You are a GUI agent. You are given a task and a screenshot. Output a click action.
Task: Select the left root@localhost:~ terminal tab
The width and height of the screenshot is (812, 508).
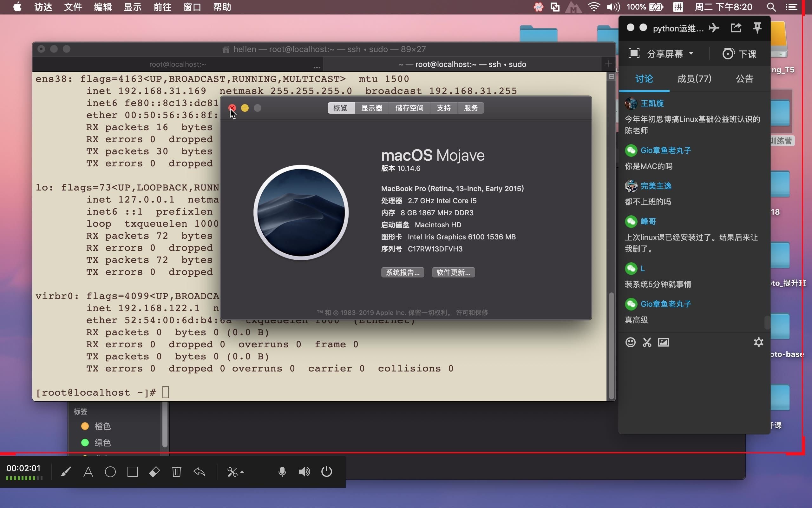click(178, 64)
